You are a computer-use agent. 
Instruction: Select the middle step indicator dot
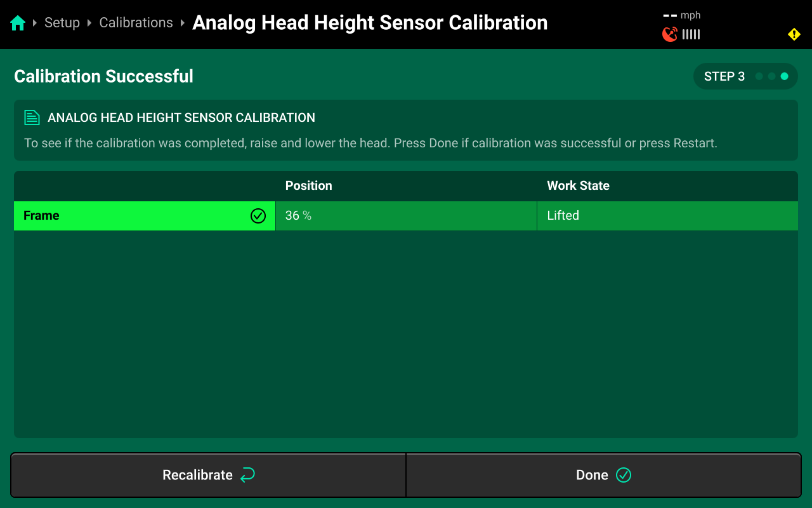771,76
